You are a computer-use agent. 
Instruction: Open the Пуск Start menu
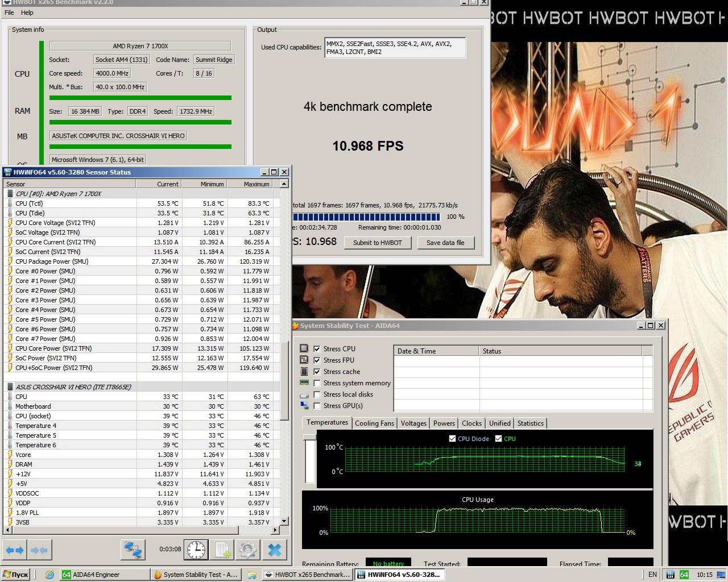16,575
